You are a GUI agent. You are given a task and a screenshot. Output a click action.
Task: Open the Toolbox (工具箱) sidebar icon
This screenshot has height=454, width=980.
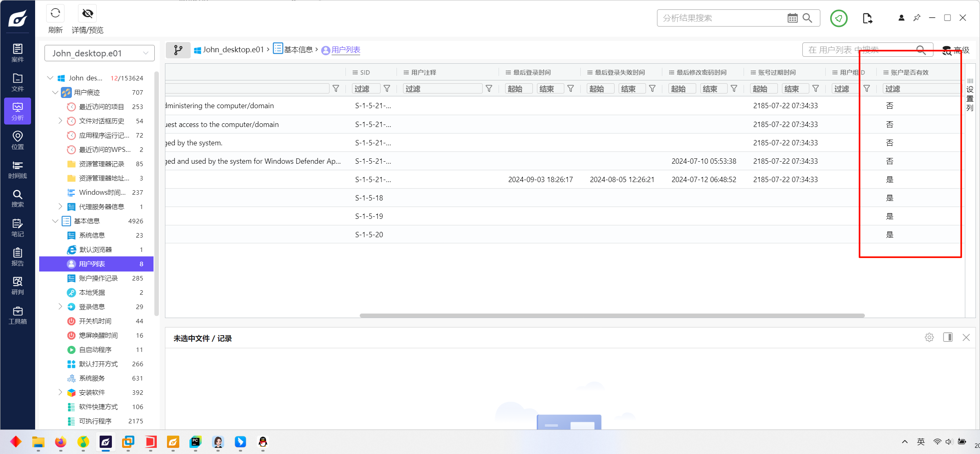[18, 315]
